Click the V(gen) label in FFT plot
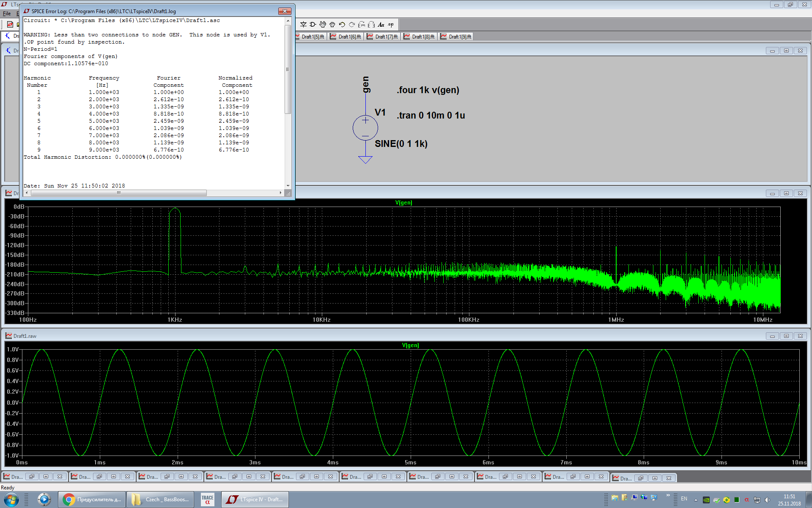812x508 pixels. 403,203
